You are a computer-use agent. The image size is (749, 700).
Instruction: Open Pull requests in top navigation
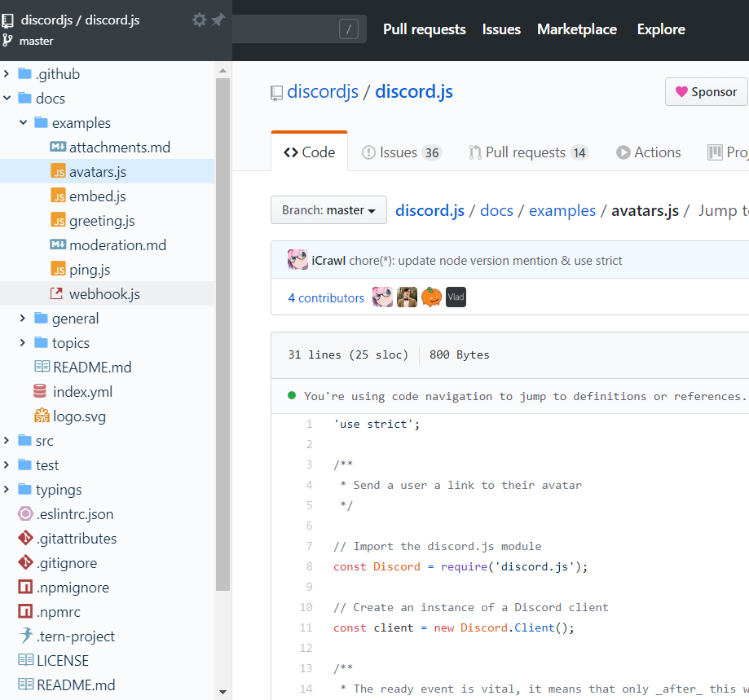coord(424,29)
